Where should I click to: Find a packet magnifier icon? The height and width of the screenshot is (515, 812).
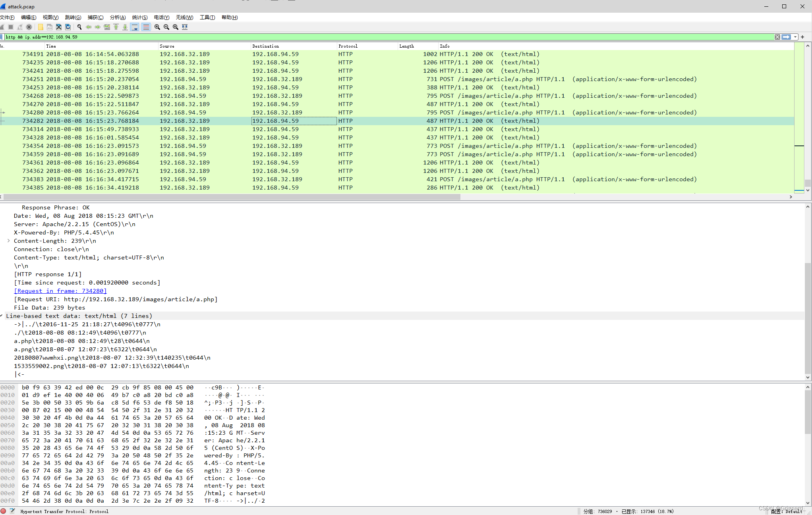[x=79, y=27]
